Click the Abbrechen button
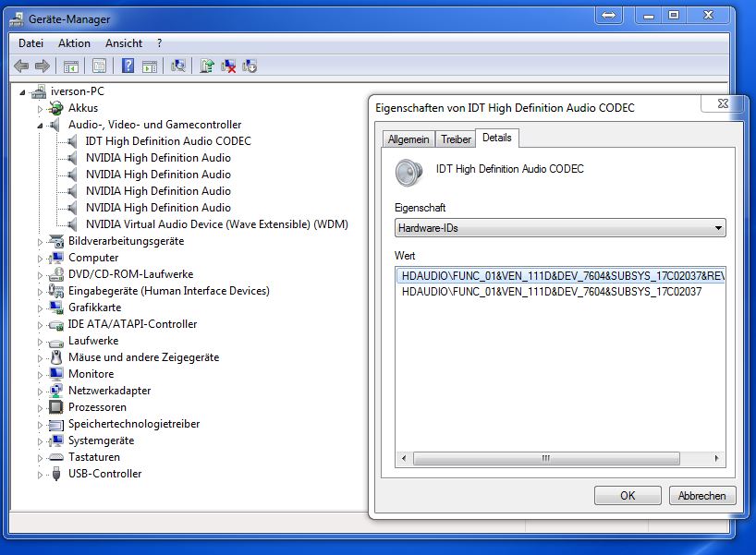The height and width of the screenshot is (555, 756). click(x=702, y=496)
